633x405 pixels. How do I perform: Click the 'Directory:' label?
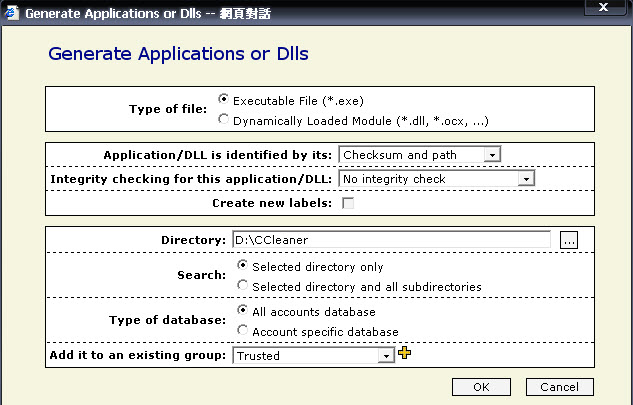193,240
